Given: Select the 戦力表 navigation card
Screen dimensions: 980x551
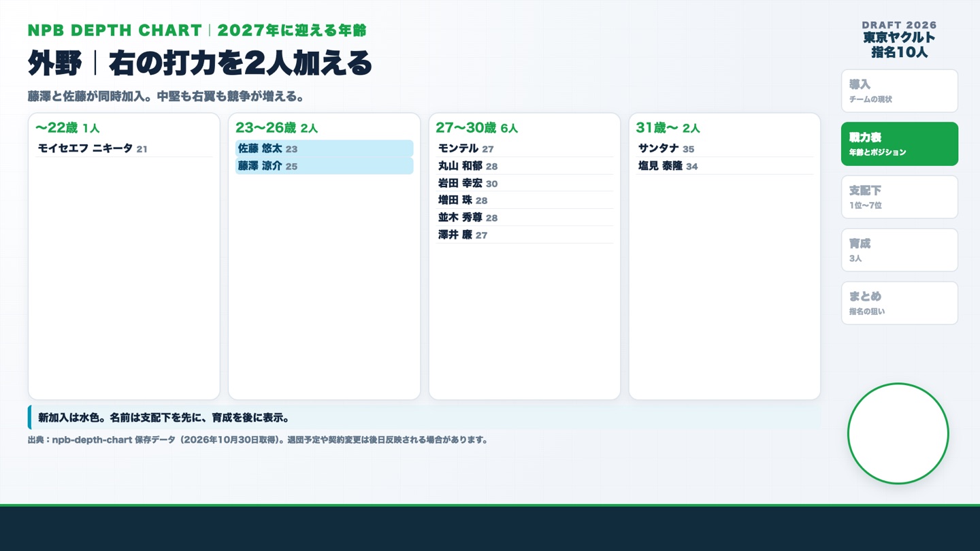Looking at the screenshot, I should (x=899, y=144).
